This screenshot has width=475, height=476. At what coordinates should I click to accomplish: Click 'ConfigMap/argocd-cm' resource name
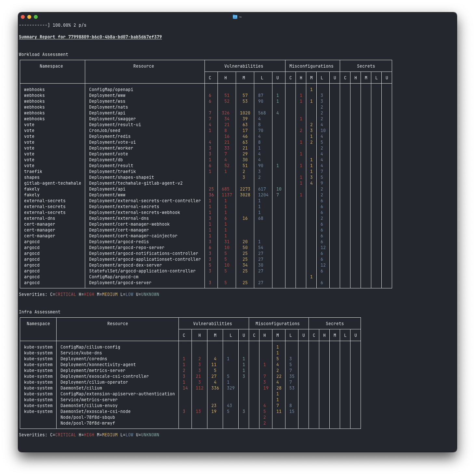click(114, 277)
